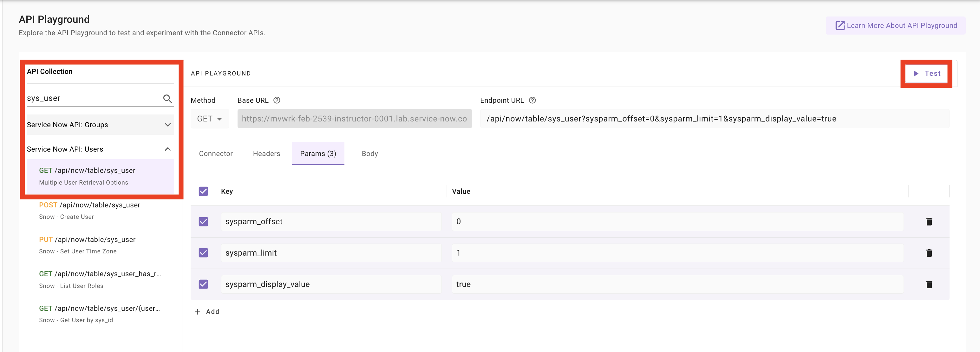Image resolution: width=980 pixels, height=352 pixels.
Task: Click the external link icon beside Learn More
Action: pos(840,25)
